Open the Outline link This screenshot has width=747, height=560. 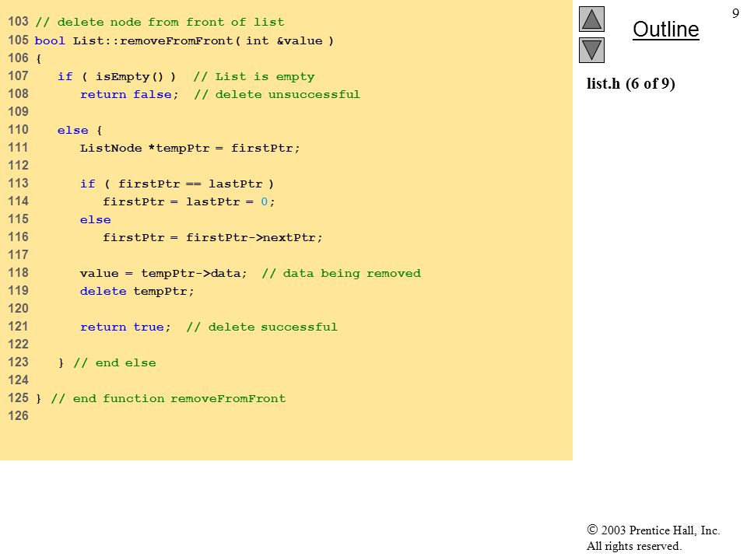pos(665,30)
